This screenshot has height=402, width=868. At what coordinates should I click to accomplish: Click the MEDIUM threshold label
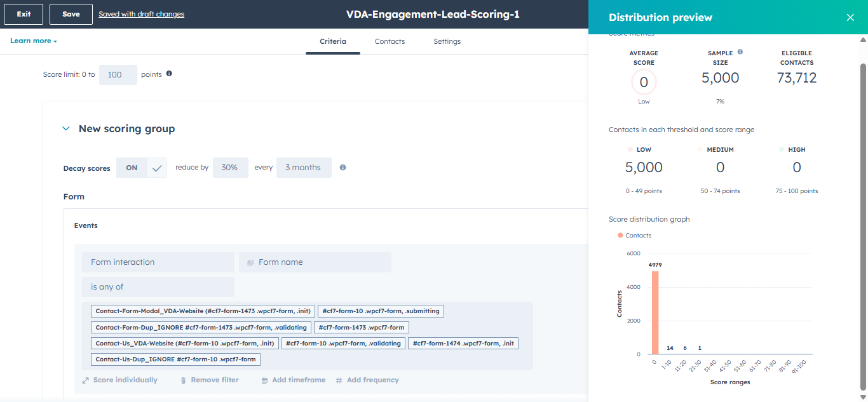tap(720, 150)
